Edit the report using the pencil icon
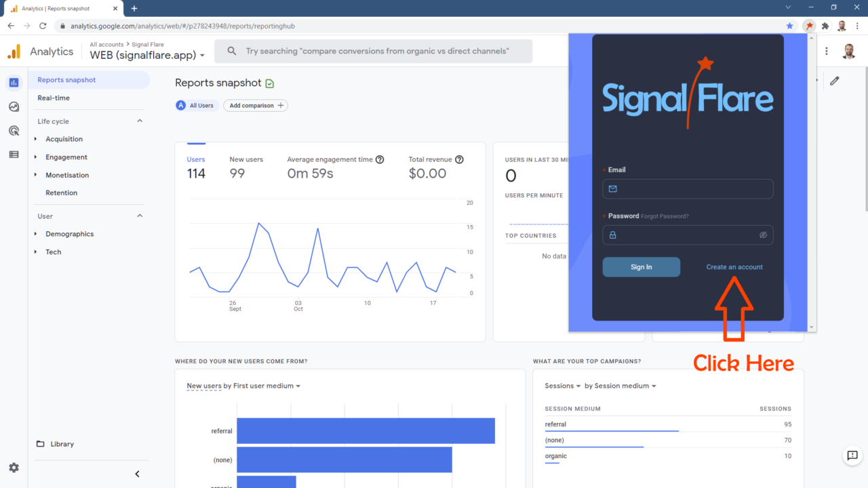The width and height of the screenshot is (868, 488). tap(835, 80)
